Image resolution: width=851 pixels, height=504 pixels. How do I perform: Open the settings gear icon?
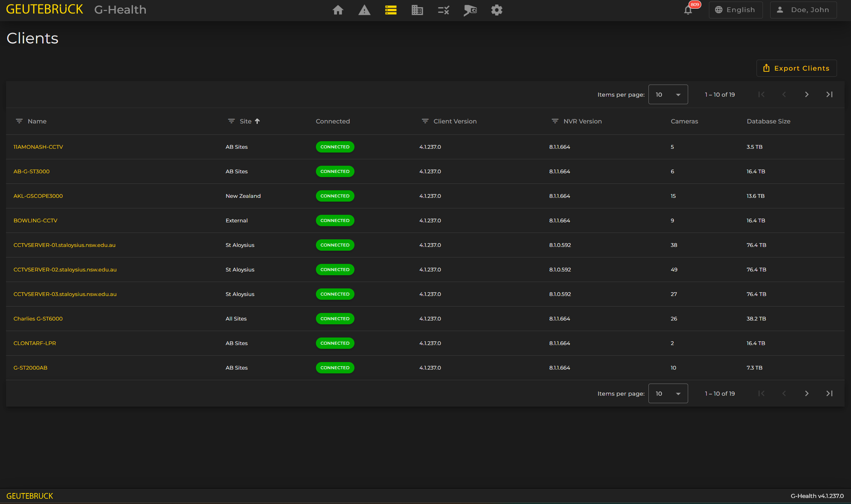497,10
